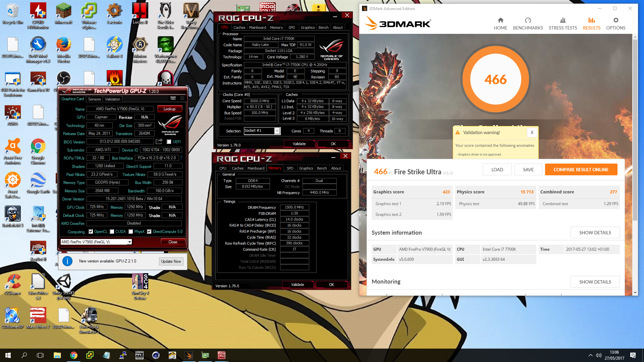
Task: Show details for Monitoring section
Action: pyautogui.click(x=595, y=282)
